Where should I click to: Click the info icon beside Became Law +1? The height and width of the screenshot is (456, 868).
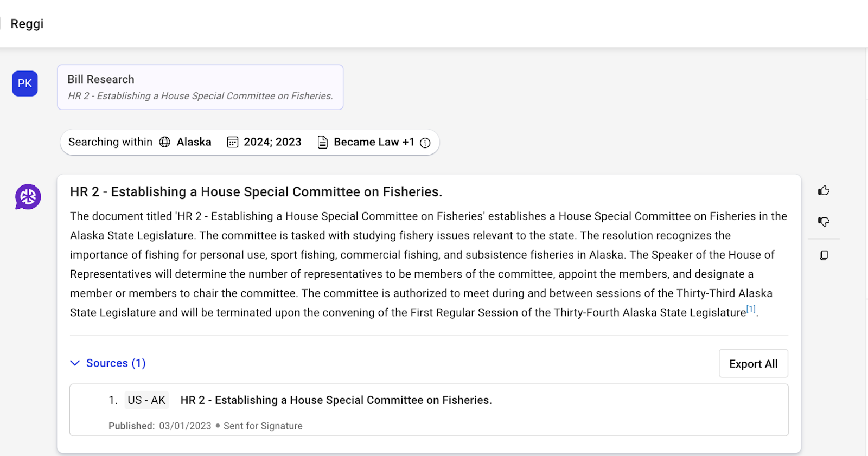425,143
